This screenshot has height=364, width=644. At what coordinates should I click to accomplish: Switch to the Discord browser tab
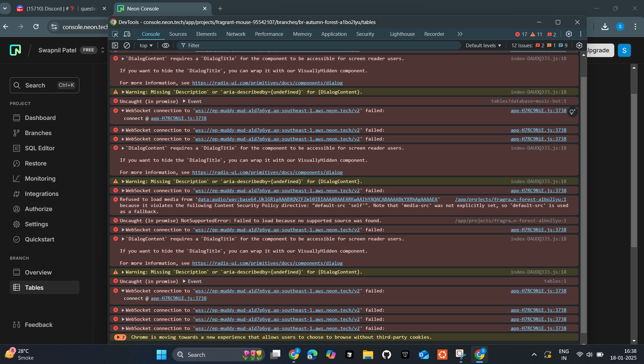(61, 9)
